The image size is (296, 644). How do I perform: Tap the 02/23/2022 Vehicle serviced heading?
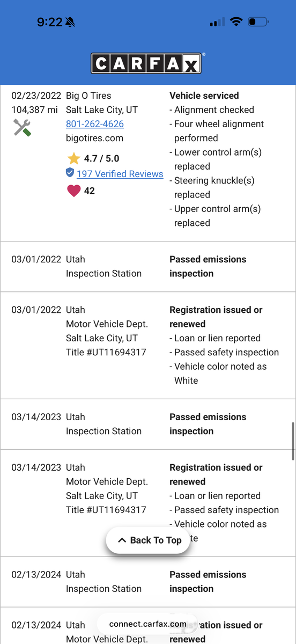[204, 96]
